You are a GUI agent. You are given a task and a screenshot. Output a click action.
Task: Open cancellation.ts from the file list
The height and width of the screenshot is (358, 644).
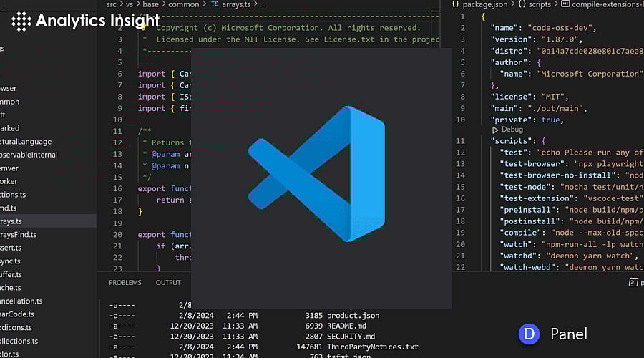[21, 301]
